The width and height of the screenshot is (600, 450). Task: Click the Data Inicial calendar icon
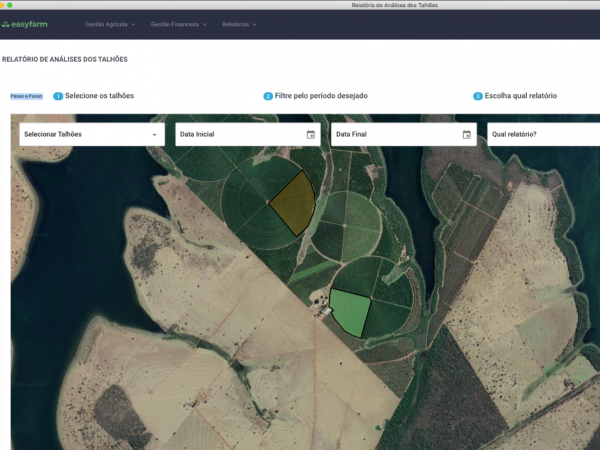pos(310,134)
